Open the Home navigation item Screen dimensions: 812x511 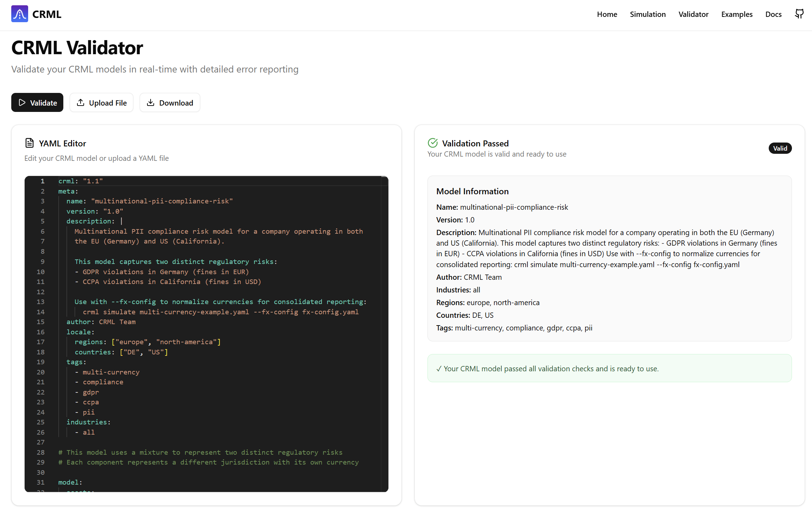[x=607, y=14]
